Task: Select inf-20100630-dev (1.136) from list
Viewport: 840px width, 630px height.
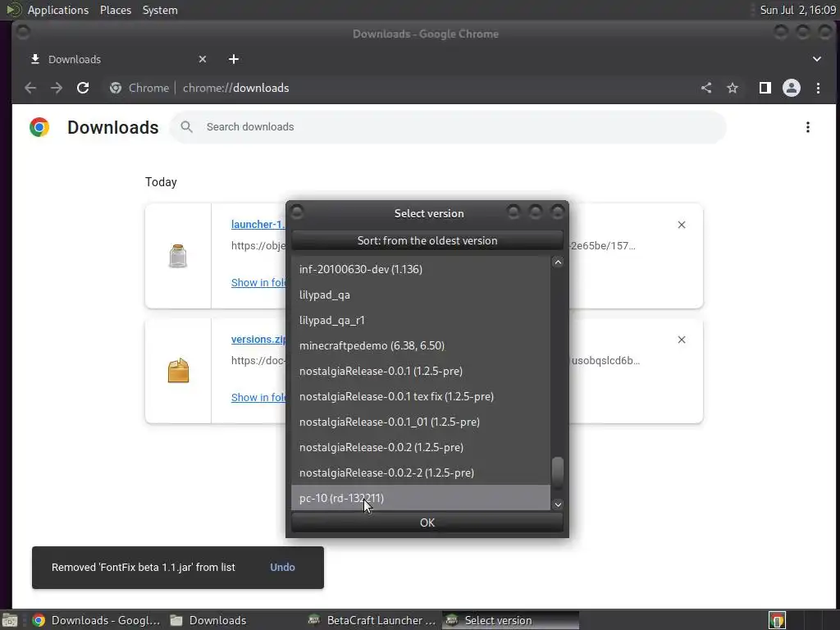Action: (x=421, y=269)
